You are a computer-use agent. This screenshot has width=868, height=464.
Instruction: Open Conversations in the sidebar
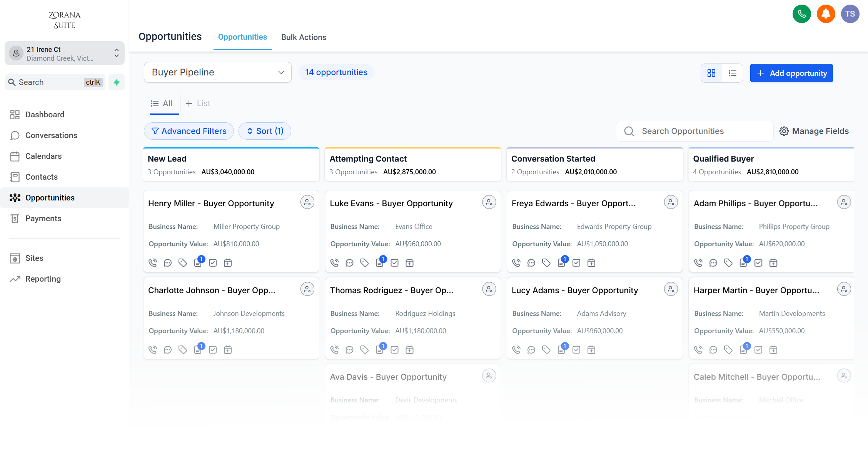pyautogui.click(x=51, y=135)
